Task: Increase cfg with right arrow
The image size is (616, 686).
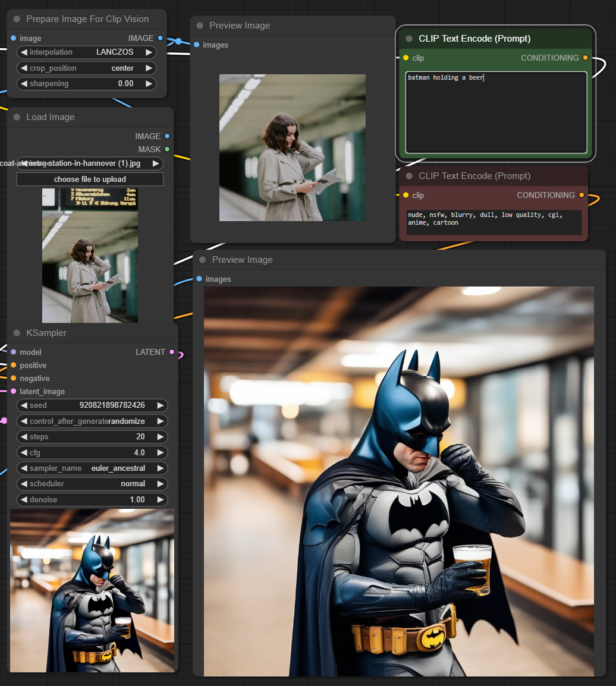Action: coord(161,452)
